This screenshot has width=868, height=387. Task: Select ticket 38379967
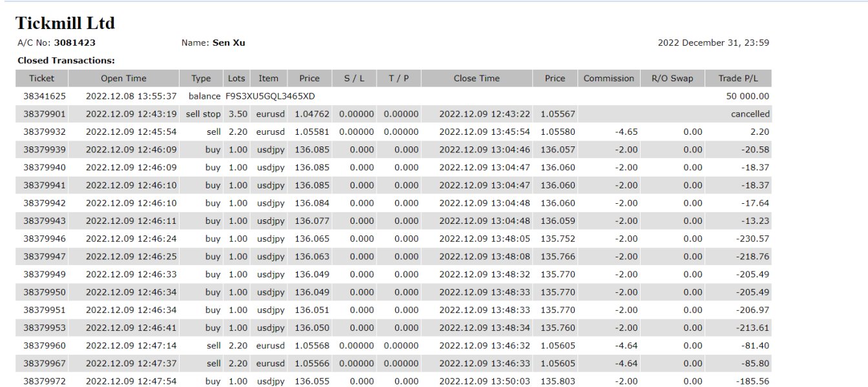[x=44, y=364]
